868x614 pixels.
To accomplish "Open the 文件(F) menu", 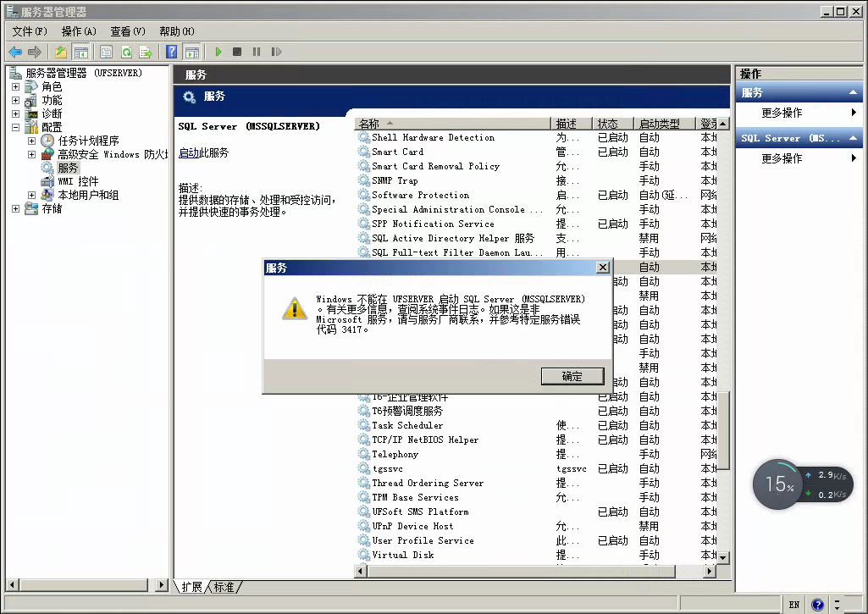I will (30, 31).
